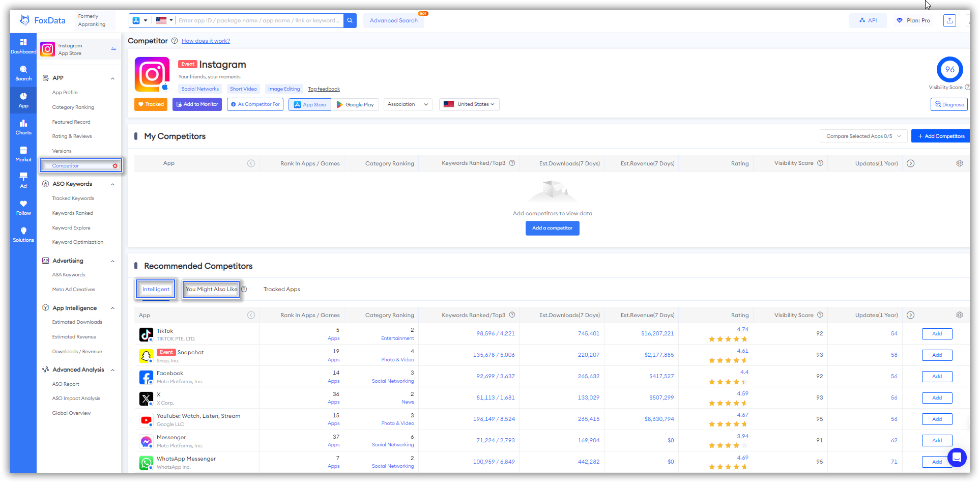
Task: Open Estimated Downloads in sidebar
Action: pos(77,322)
